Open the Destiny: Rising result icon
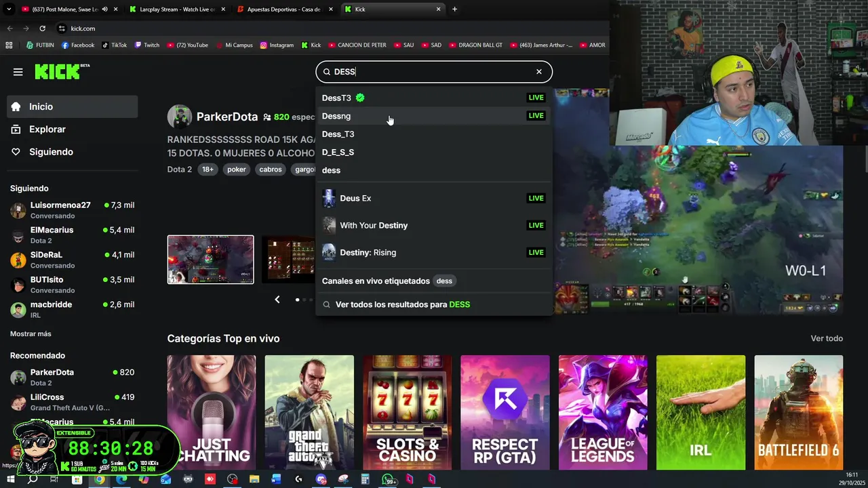 click(x=329, y=252)
